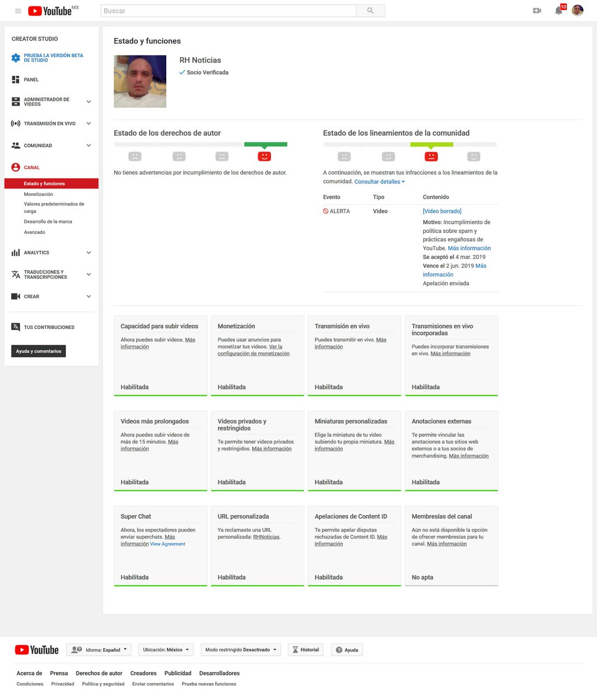This screenshot has height=700, width=597.
Task: Click the Prensa footer link
Action: pyautogui.click(x=59, y=673)
